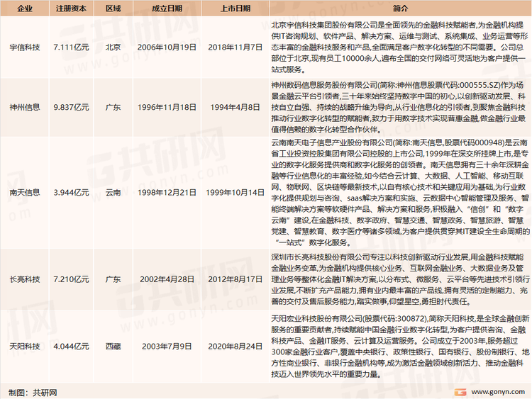
Task: Click founding date 1998年12月21日
Action: coord(167,193)
